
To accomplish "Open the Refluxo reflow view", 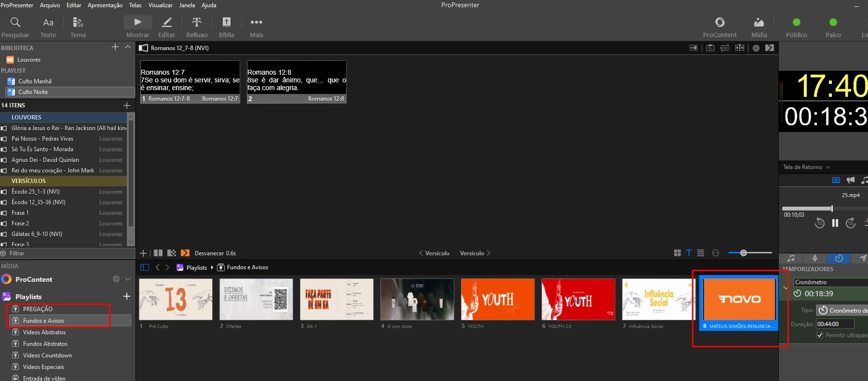I will (x=197, y=27).
